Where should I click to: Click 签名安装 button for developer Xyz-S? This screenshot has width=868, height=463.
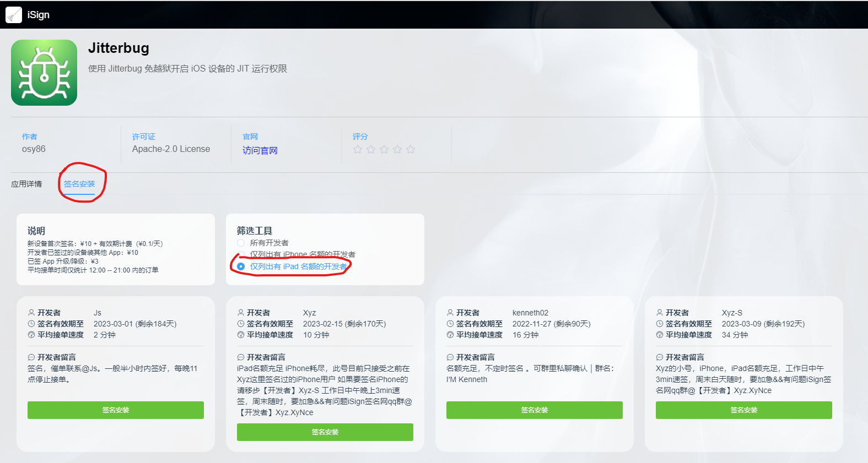point(744,410)
